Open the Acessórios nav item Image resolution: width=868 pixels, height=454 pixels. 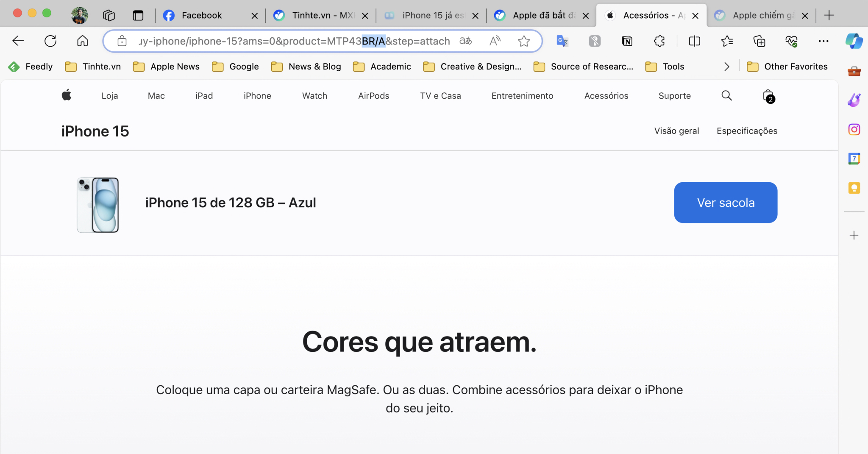coord(606,96)
